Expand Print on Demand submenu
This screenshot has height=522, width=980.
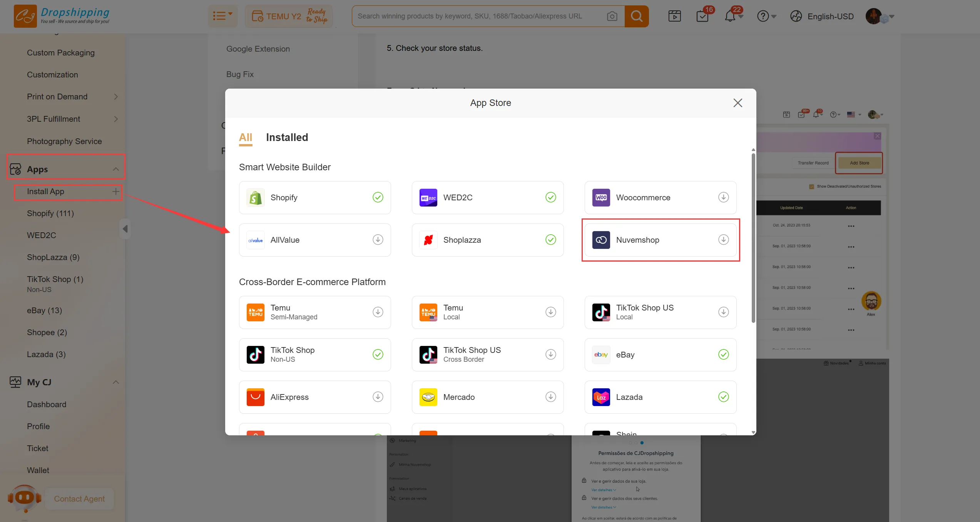point(115,97)
